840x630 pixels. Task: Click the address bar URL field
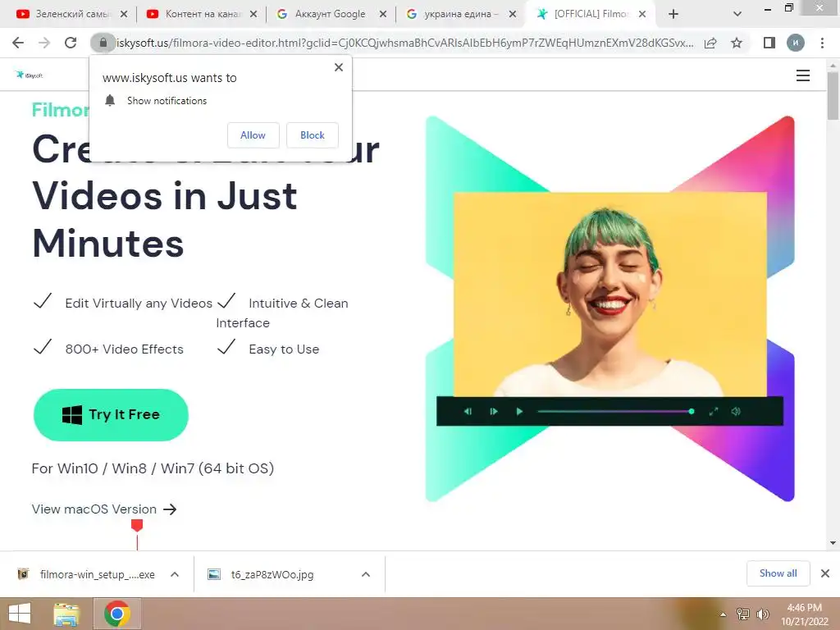[x=404, y=43]
